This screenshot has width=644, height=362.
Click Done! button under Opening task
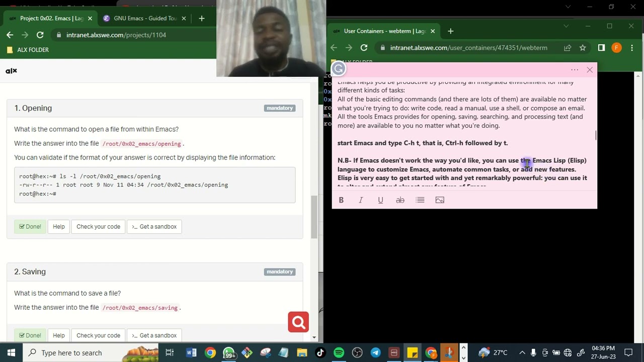[x=30, y=227]
